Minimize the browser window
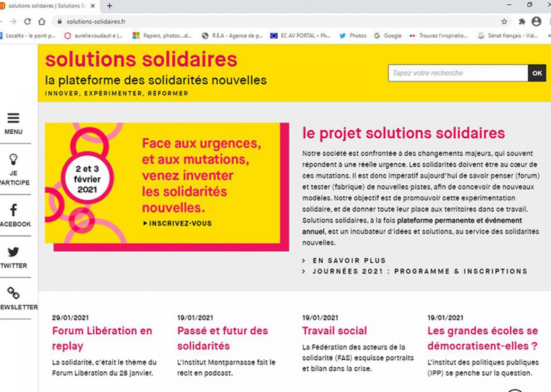The height and width of the screenshot is (392, 551). click(x=509, y=5)
